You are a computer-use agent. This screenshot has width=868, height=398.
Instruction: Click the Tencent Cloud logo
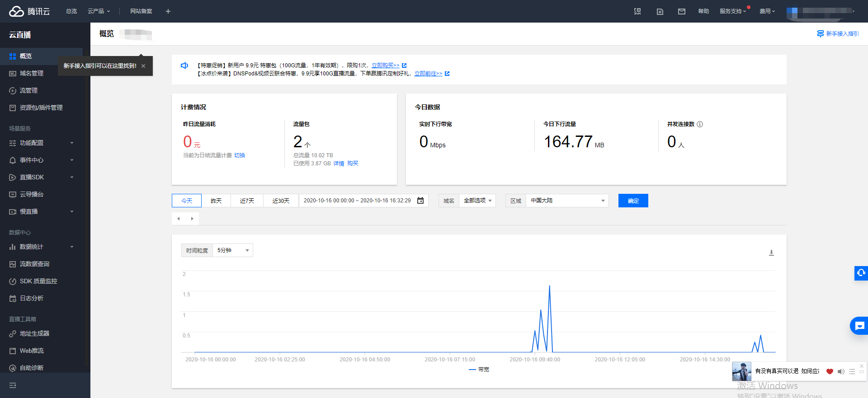click(29, 11)
